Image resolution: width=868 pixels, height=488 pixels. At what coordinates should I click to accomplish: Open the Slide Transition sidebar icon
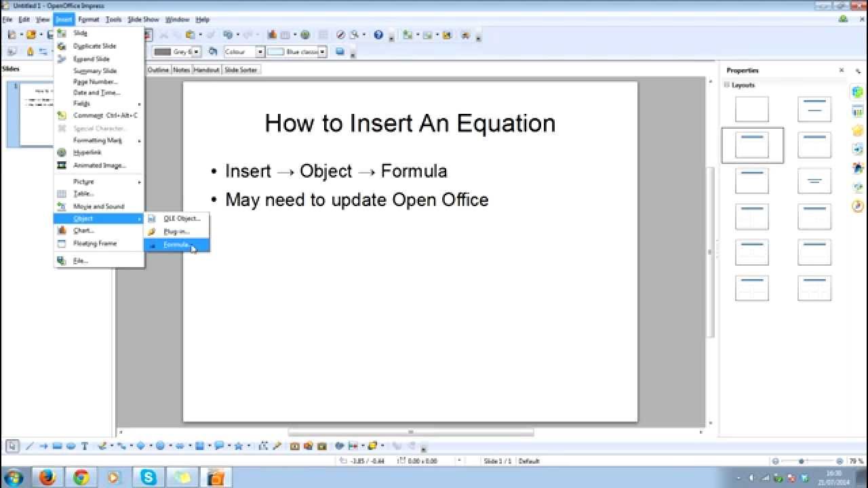pyautogui.click(x=857, y=148)
